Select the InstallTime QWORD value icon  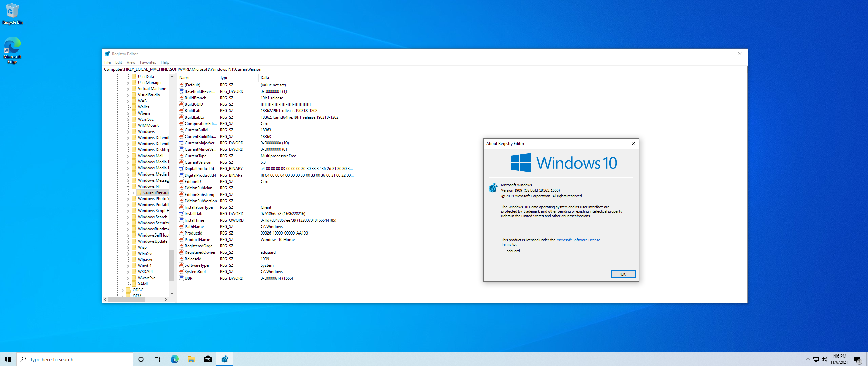click(x=181, y=220)
